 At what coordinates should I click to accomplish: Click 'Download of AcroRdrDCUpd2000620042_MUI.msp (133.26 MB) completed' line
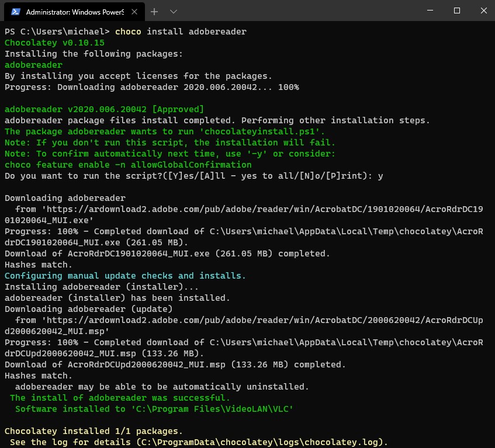coord(175,364)
